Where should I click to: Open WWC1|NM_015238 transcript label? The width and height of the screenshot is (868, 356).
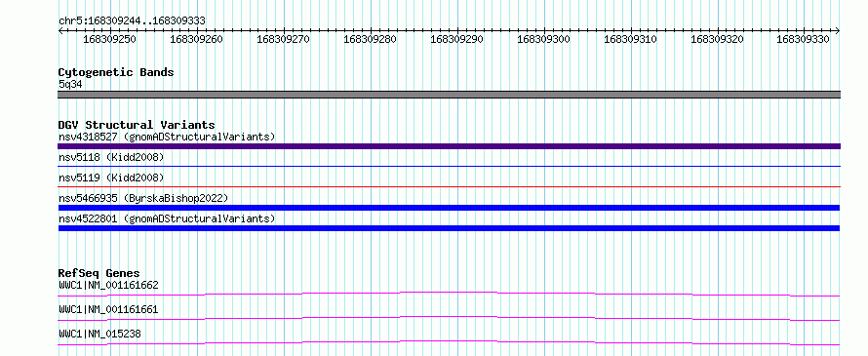tap(99, 334)
